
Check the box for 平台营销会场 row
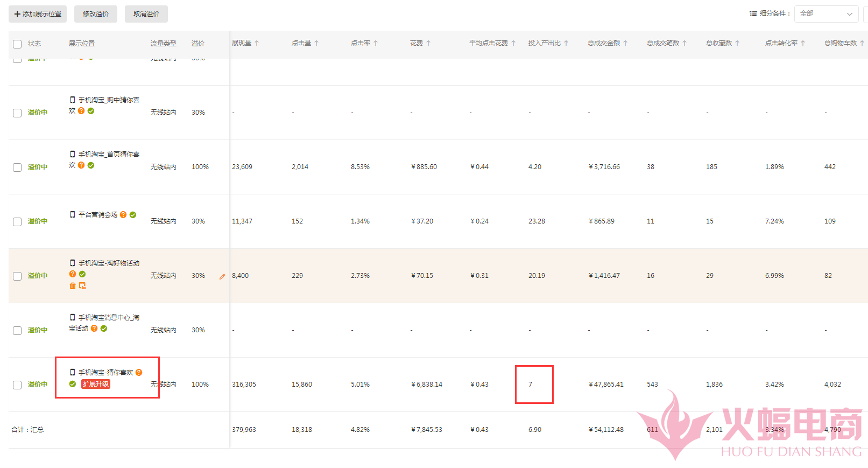click(17, 222)
